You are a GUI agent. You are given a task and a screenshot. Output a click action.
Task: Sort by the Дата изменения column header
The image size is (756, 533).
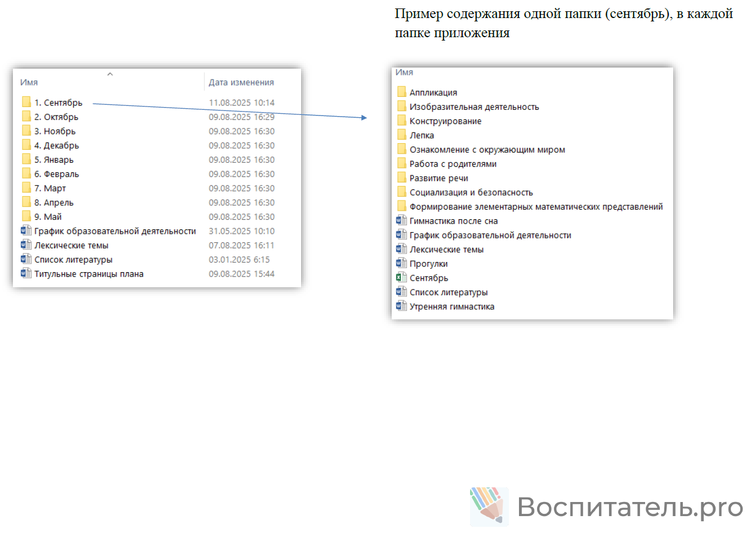241,82
